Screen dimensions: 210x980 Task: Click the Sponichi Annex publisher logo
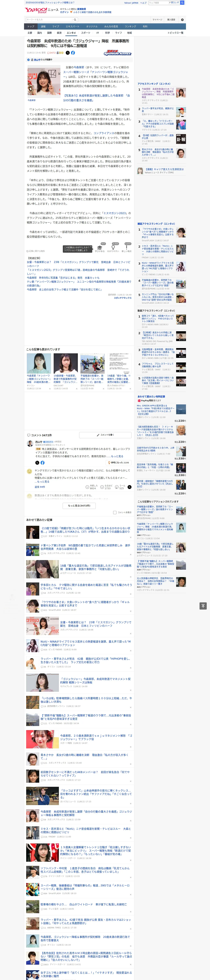pyautogui.click(x=117, y=53)
